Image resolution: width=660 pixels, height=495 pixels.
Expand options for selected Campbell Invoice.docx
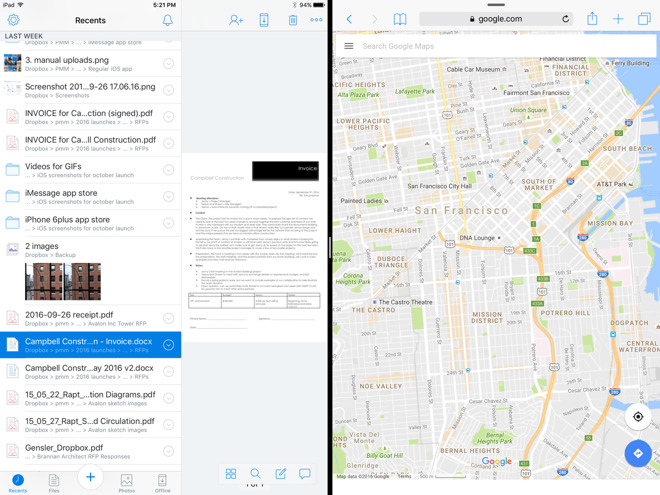click(x=168, y=345)
